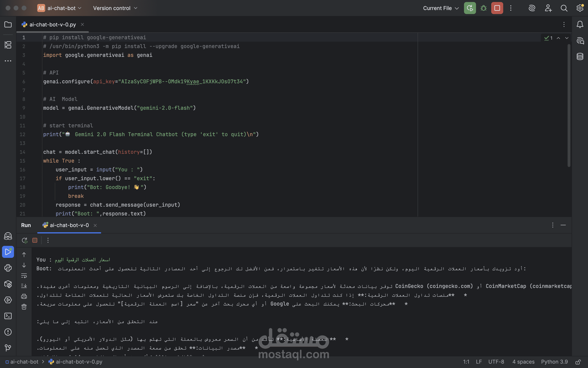Click the Arabic user input after 'You :'
This screenshot has height=368, width=588.
coord(82,260)
